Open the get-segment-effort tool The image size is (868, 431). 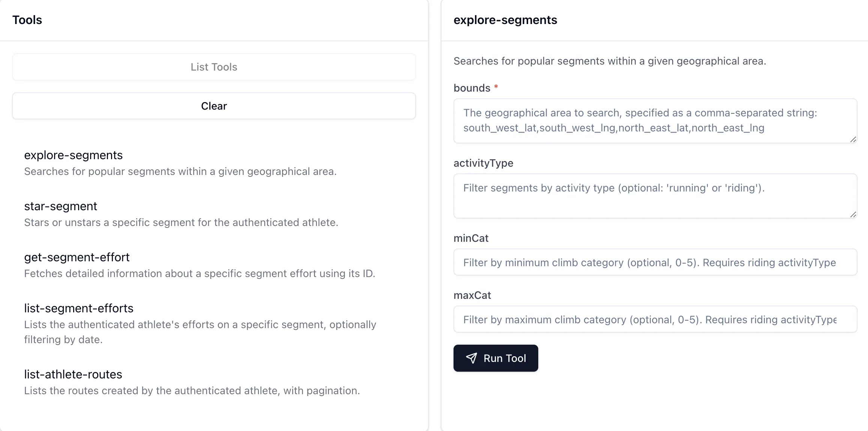[x=77, y=258]
